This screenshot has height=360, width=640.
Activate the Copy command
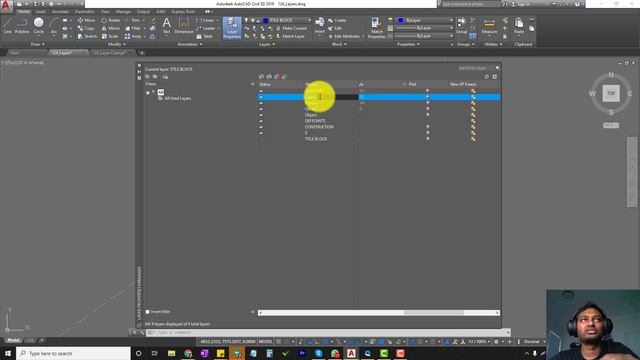pyautogui.click(x=86, y=28)
